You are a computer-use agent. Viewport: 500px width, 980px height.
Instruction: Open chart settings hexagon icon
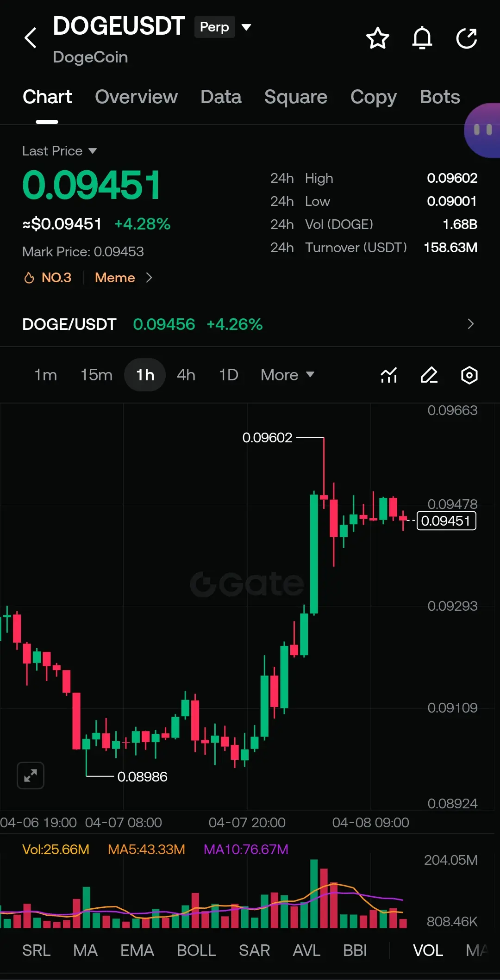469,375
